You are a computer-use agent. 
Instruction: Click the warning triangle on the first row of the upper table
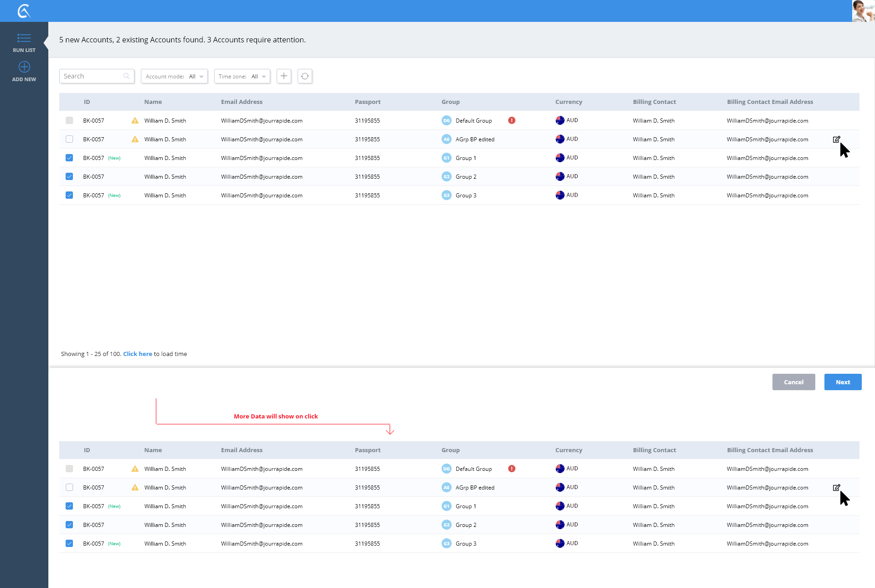tap(135, 121)
